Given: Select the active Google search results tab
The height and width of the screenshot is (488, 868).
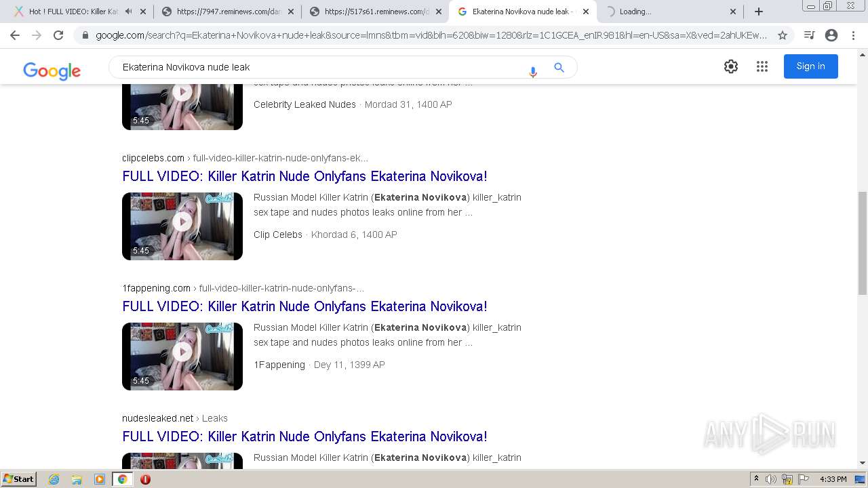Looking at the screenshot, I should [522, 12].
